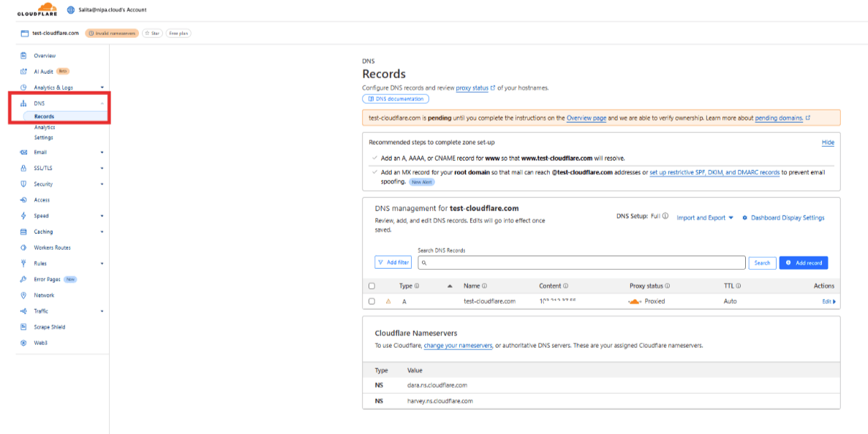Expand the SSL/TLS sidebar section
The width and height of the screenshot is (868, 434).
pyautogui.click(x=102, y=168)
